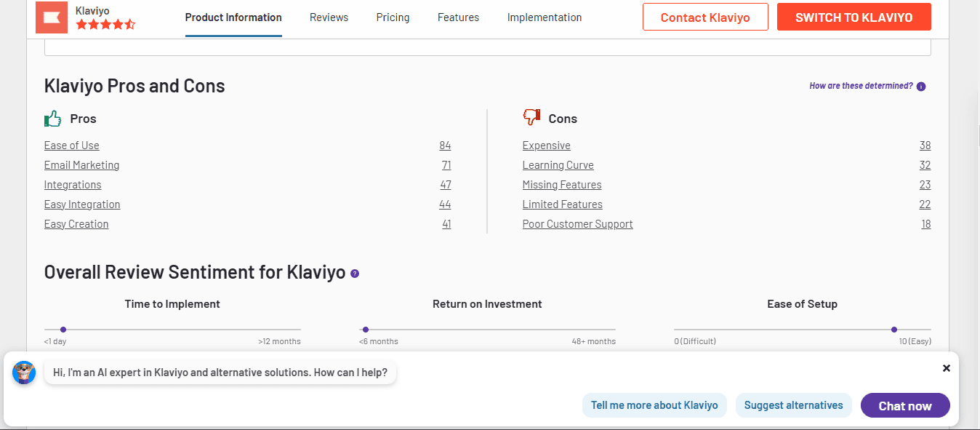This screenshot has width=980, height=430.
Task: Click the Ease of Setup label
Action: [803, 304]
